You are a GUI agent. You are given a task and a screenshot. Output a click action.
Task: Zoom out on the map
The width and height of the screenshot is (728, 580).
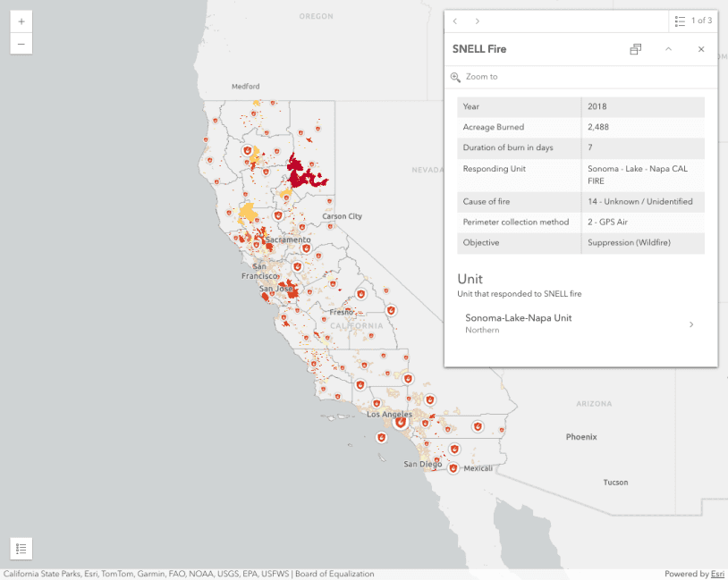coord(21,43)
